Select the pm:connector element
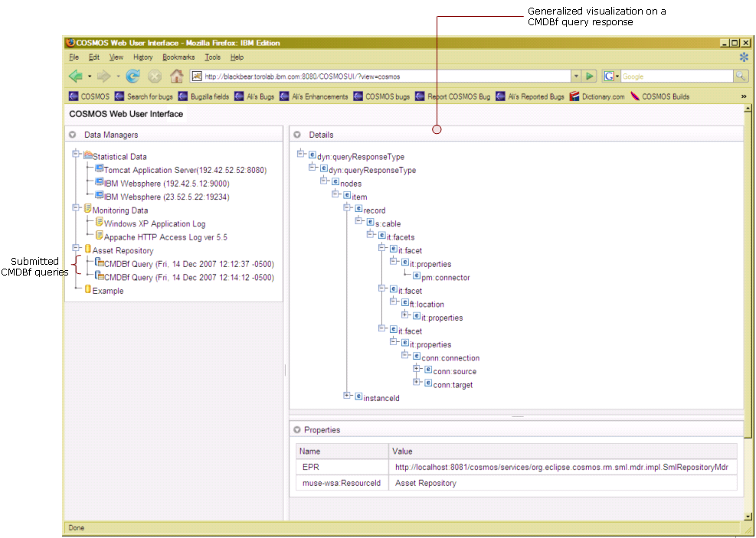 coord(446,278)
